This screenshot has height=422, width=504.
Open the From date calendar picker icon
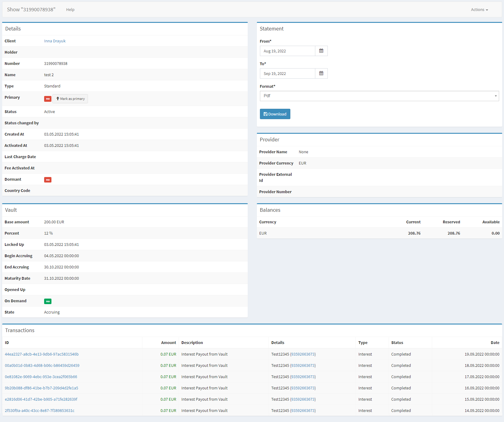(321, 51)
